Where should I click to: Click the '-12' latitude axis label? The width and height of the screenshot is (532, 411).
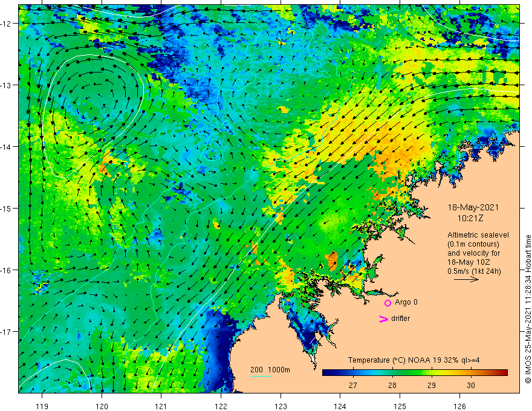6,24
